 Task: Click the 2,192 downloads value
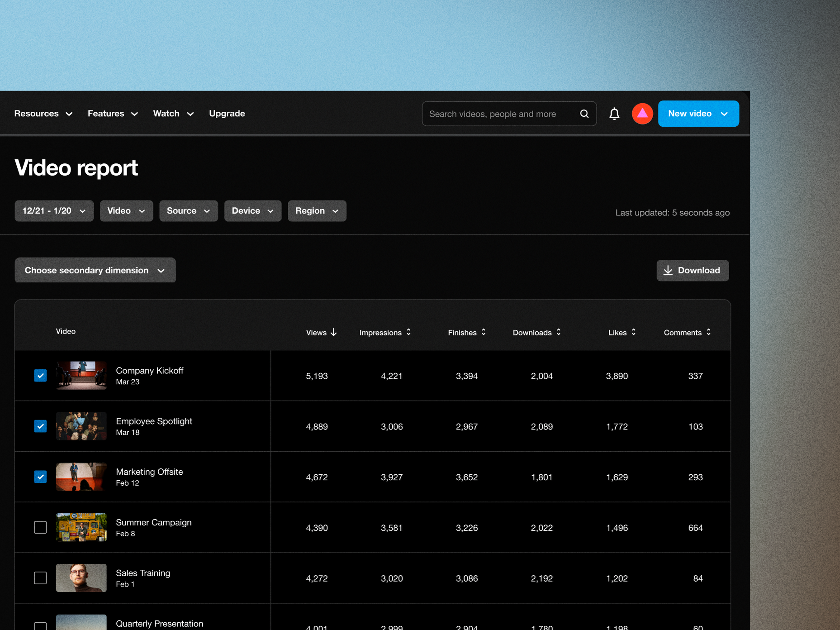542,579
